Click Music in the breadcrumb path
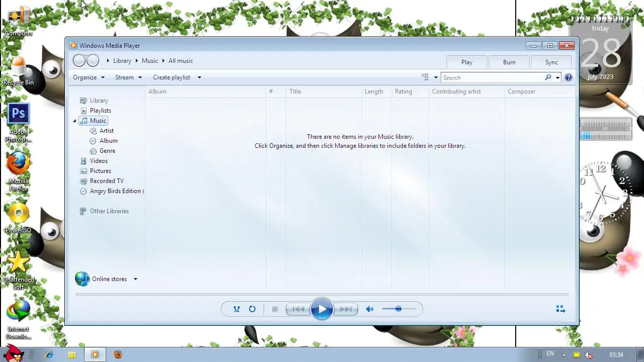Image resolution: width=644 pixels, height=362 pixels. (x=150, y=61)
